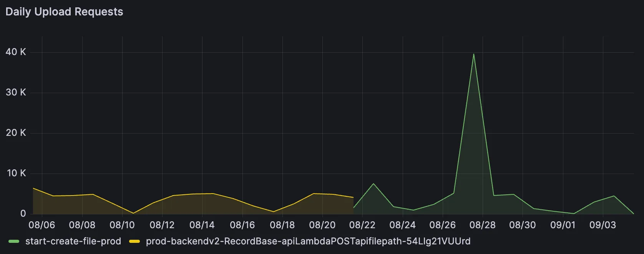644x254 pixels.
Task: Click the green line's final point at zero
Action: (x=633, y=214)
